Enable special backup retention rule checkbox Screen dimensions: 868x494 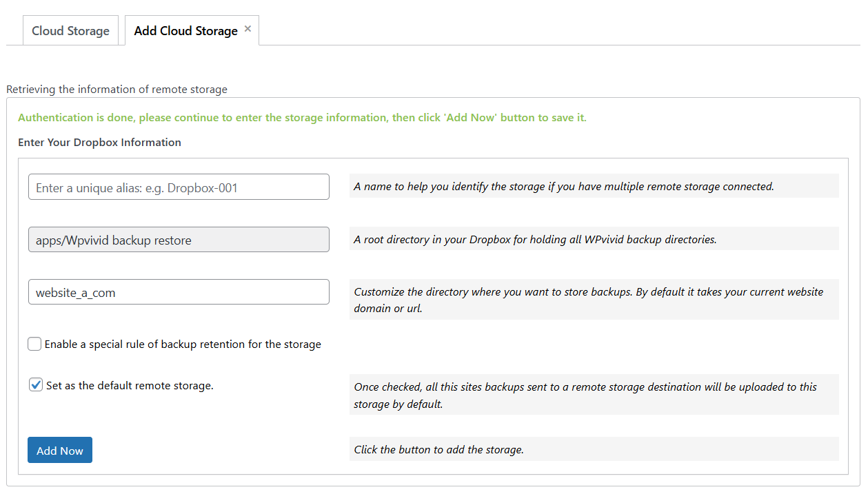pos(34,344)
